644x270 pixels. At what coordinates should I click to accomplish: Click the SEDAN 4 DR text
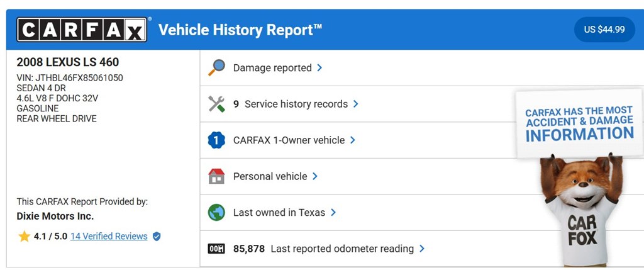click(41, 88)
